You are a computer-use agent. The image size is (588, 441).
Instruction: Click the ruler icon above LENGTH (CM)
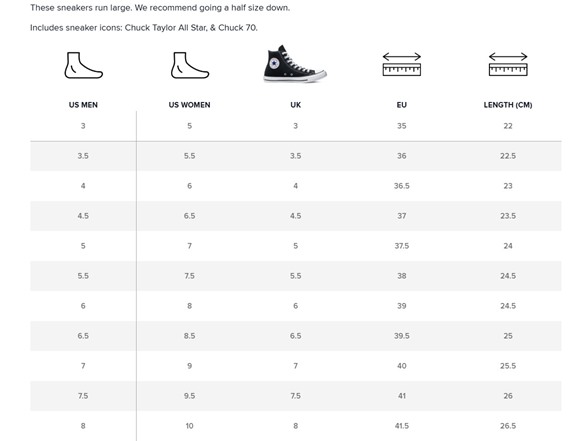tap(508, 64)
